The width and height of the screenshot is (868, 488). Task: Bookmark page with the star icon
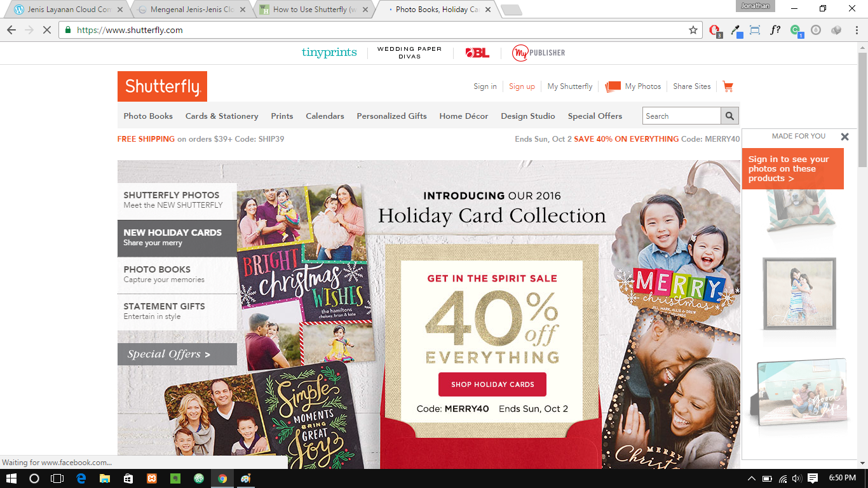click(x=693, y=30)
